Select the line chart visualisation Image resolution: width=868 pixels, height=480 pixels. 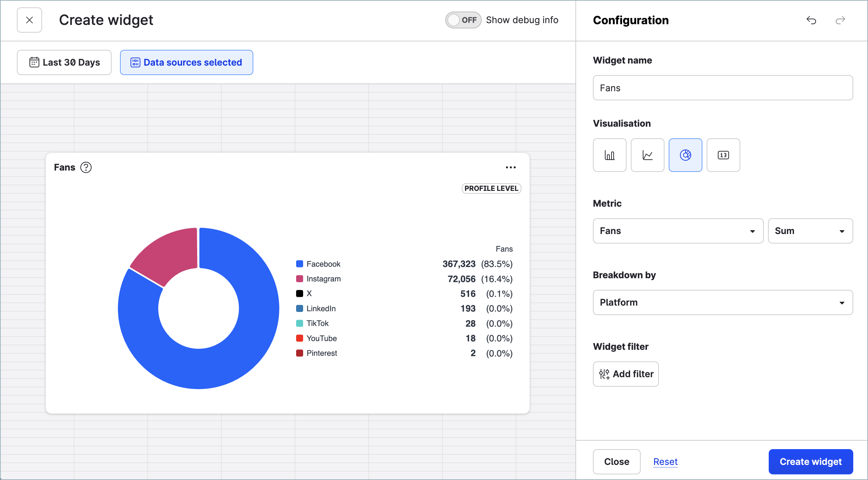point(647,155)
